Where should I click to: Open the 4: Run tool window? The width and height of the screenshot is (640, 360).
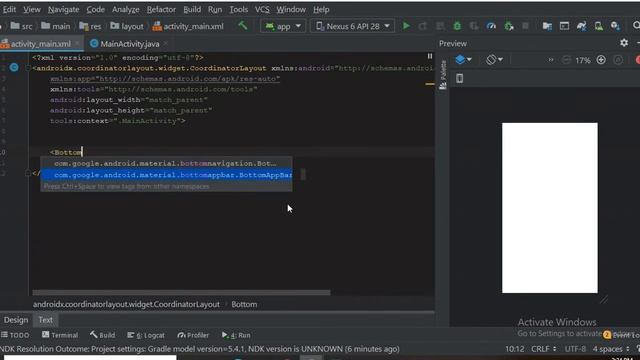(x=236, y=335)
